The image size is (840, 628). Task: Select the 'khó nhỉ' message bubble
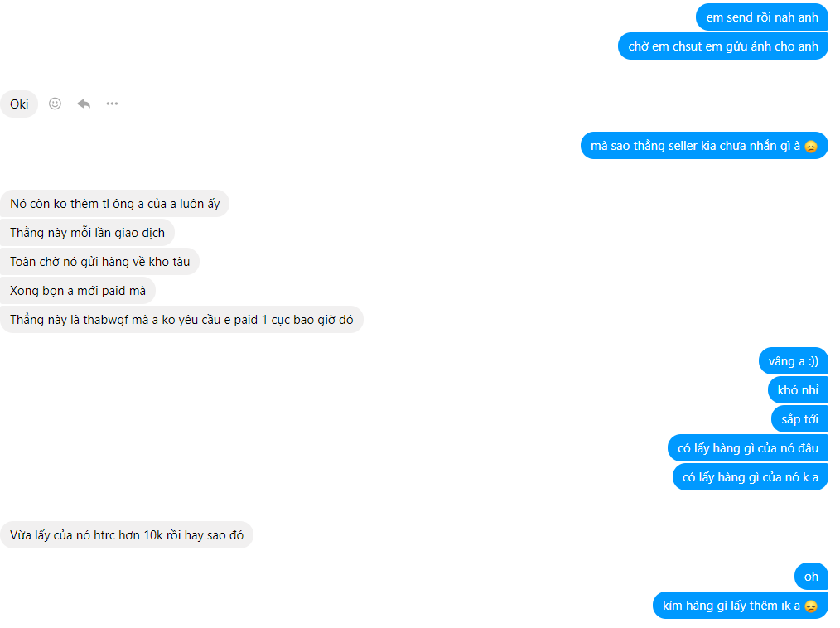click(x=799, y=390)
